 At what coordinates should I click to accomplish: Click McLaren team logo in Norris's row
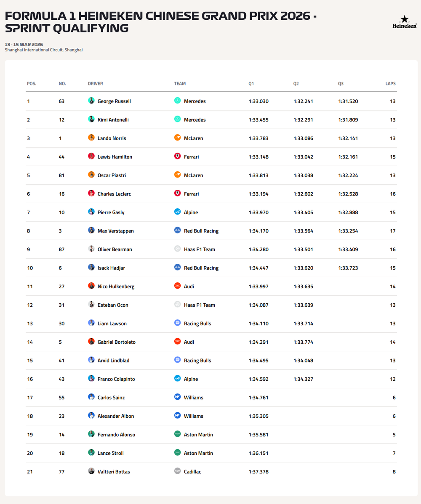178,138
